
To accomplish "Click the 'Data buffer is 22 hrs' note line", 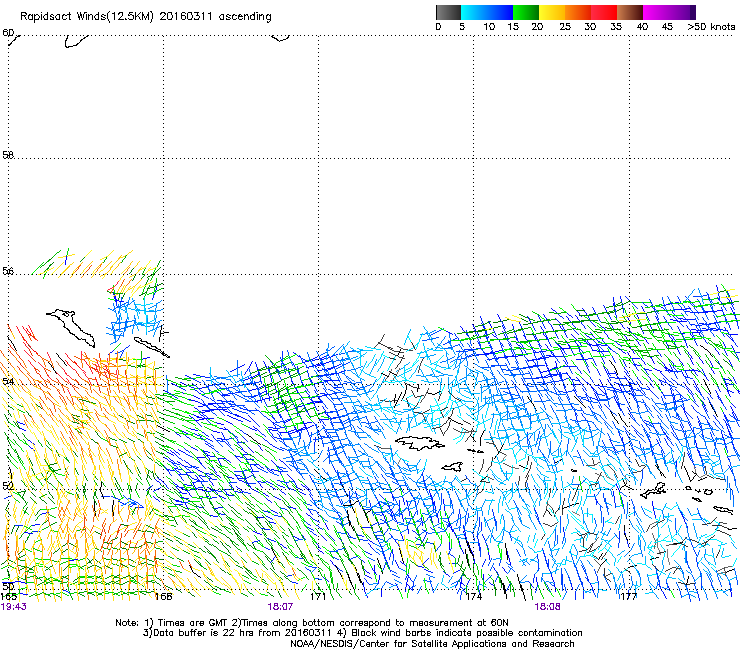I will pyautogui.click(x=362, y=633).
